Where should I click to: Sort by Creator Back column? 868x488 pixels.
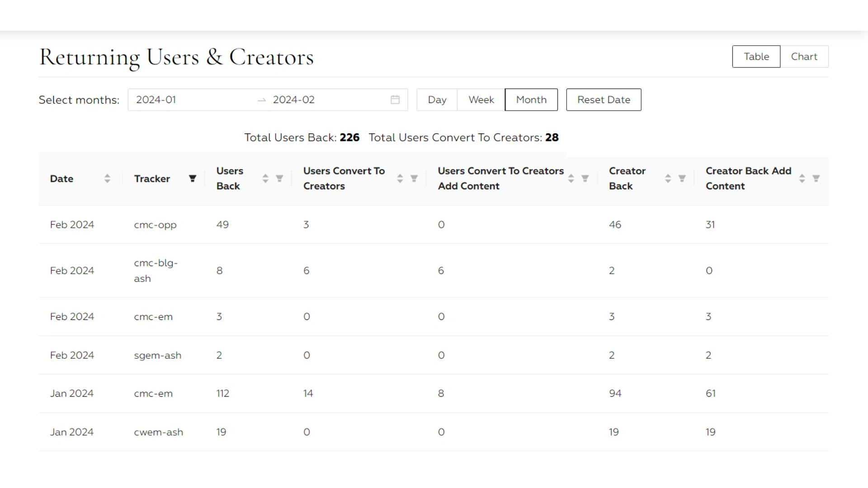coord(668,178)
